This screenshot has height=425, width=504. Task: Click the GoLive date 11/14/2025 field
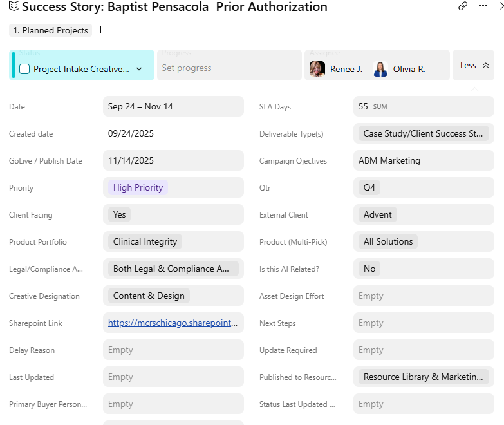(x=173, y=160)
